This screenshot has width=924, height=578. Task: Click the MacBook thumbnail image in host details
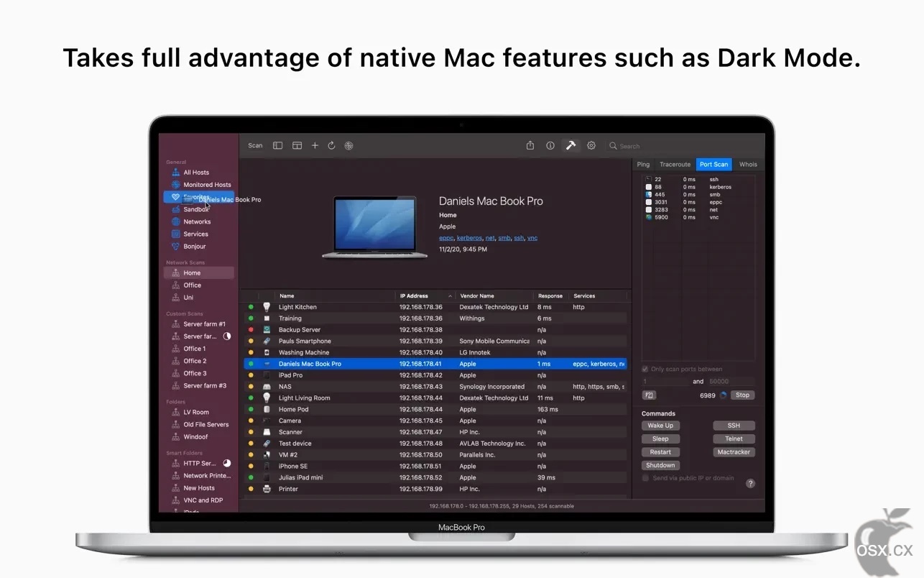coord(374,227)
